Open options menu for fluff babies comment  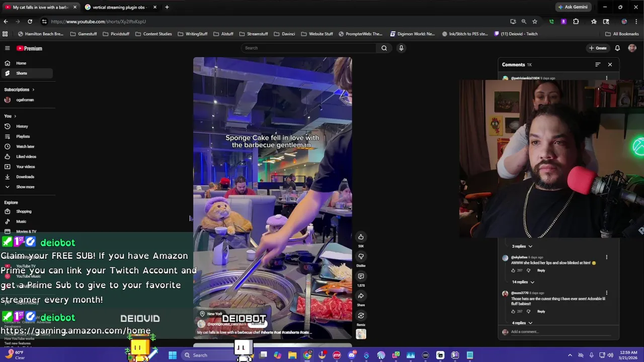(x=606, y=293)
